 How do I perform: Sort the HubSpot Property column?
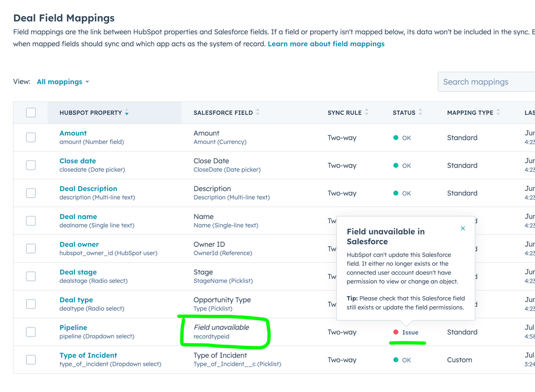pos(127,112)
